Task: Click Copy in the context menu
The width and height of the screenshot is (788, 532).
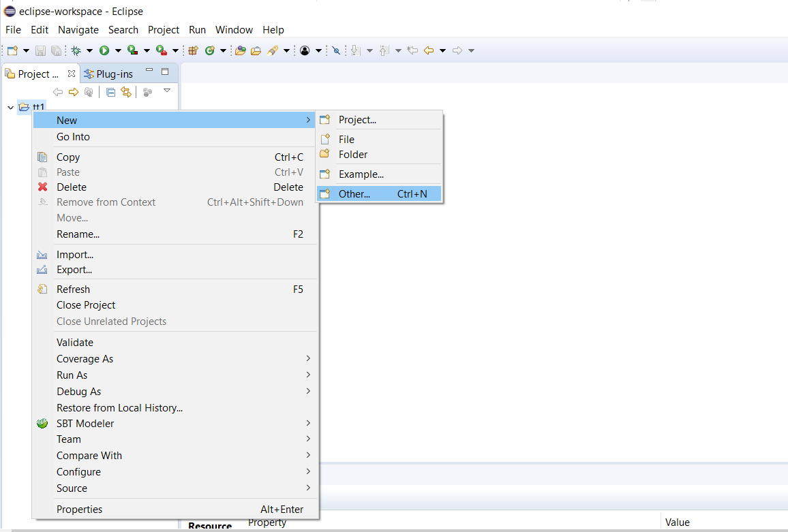Action: point(175,157)
